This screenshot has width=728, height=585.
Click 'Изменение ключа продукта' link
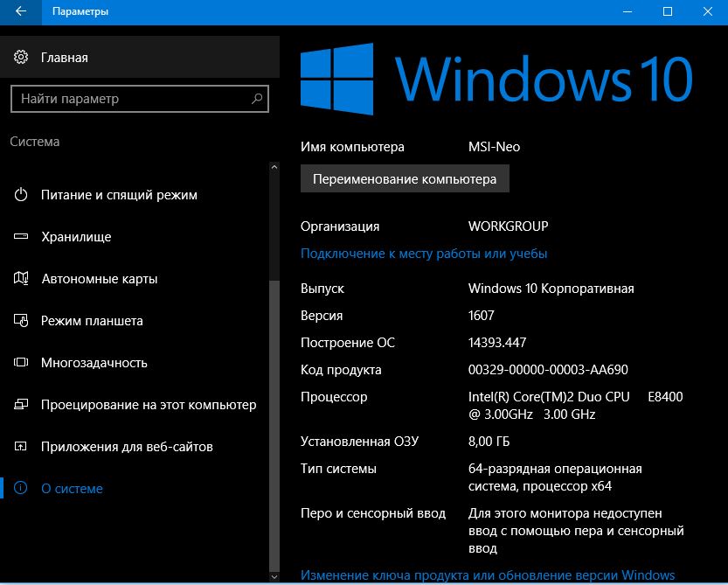point(487,575)
